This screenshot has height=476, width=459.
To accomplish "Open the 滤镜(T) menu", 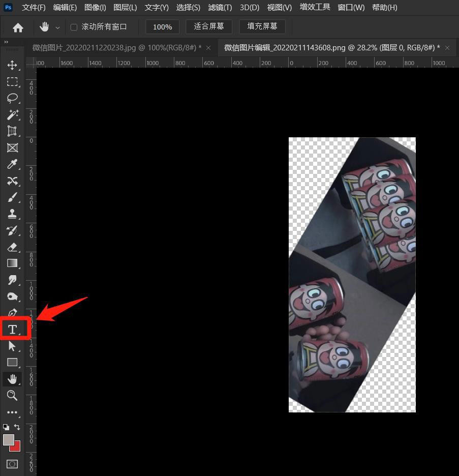I will click(x=220, y=8).
